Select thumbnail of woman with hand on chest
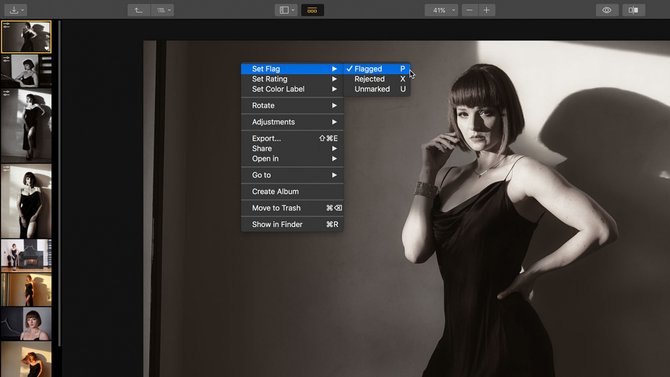 [x=26, y=71]
